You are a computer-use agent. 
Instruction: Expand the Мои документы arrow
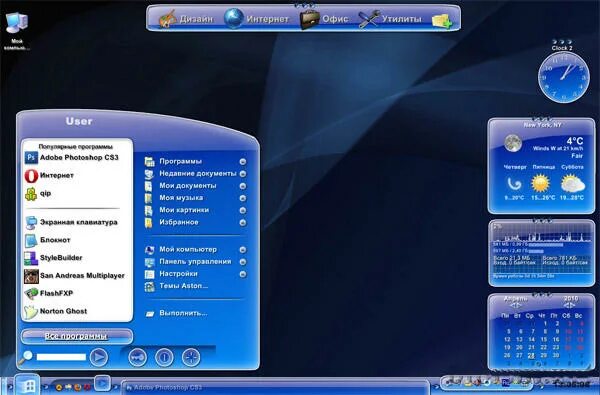243,186
